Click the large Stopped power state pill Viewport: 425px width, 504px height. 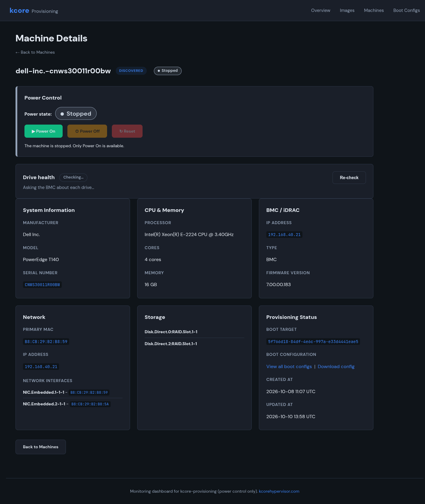point(76,114)
